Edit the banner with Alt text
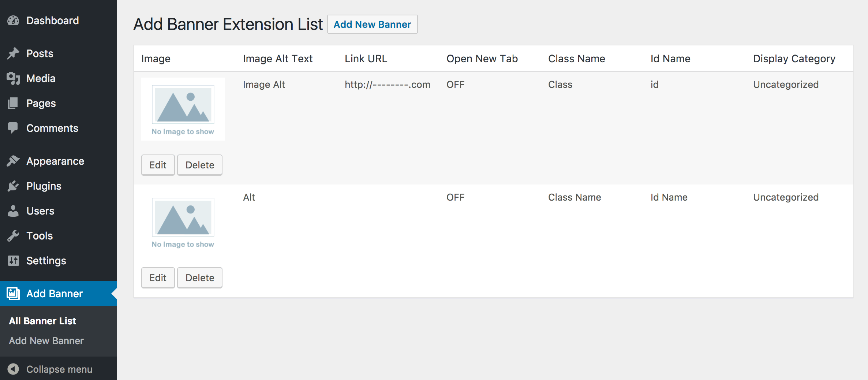Viewport: 868px width, 380px height. [x=158, y=278]
